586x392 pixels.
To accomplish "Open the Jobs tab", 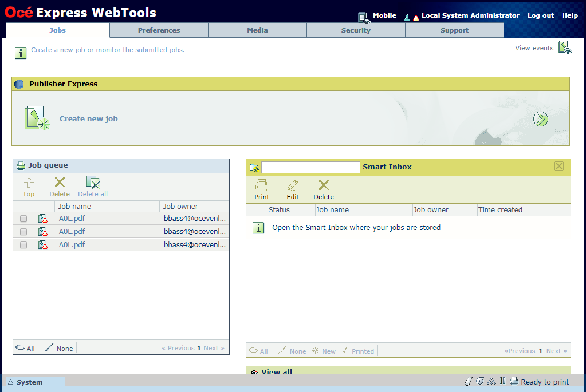I will (57, 30).
